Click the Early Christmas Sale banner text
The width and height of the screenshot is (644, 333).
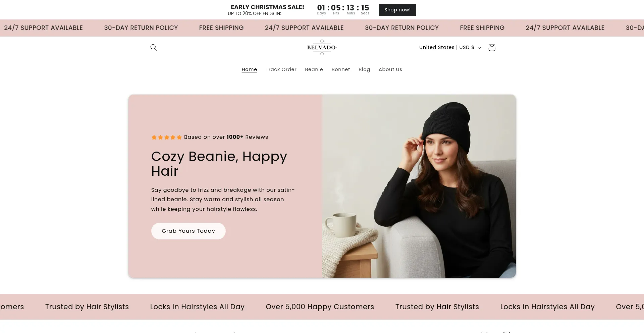[267, 7]
